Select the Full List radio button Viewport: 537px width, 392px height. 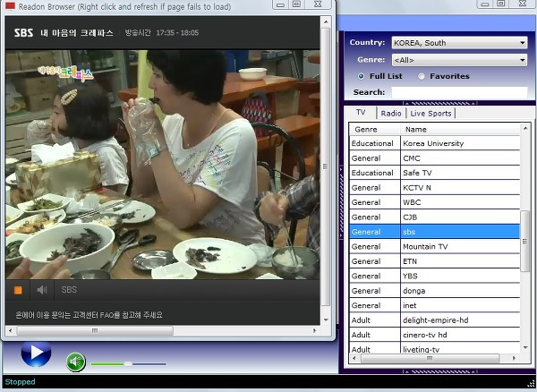[x=361, y=76]
